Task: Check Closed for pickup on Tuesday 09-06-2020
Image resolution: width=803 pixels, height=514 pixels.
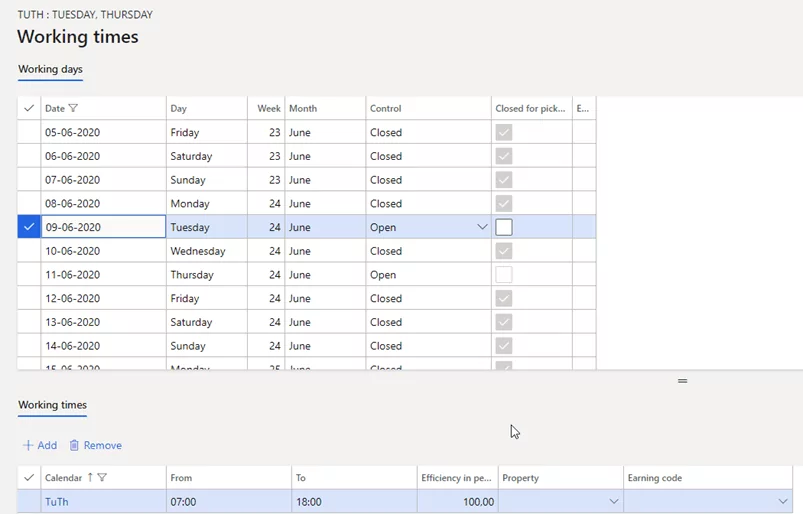Action: pos(504,227)
